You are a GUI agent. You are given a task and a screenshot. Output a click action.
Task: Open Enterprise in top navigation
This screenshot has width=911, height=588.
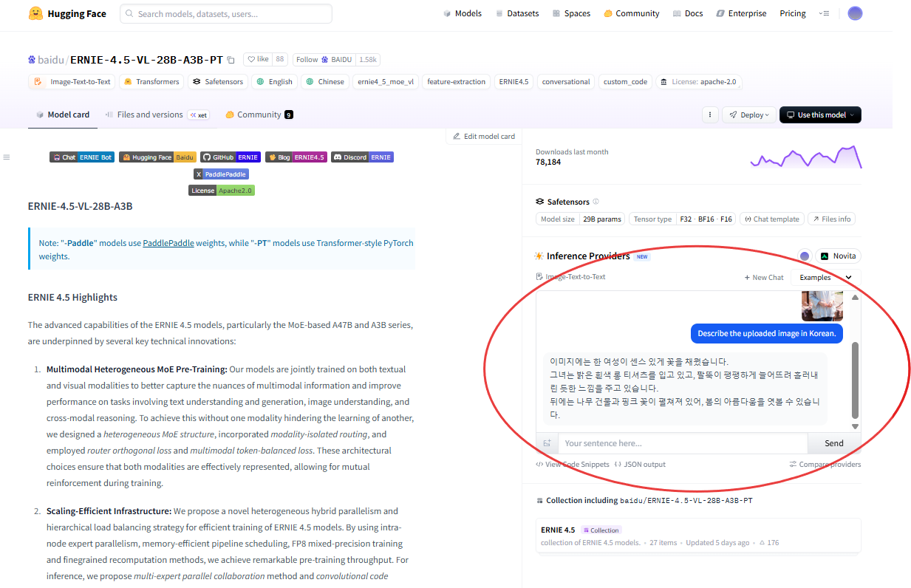pyautogui.click(x=741, y=13)
